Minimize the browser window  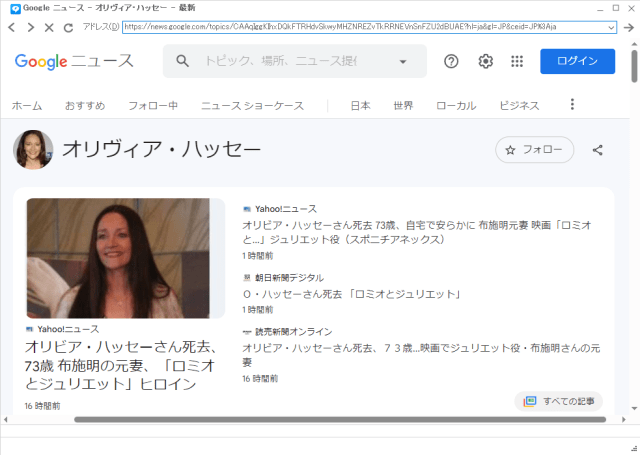click(600, 8)
